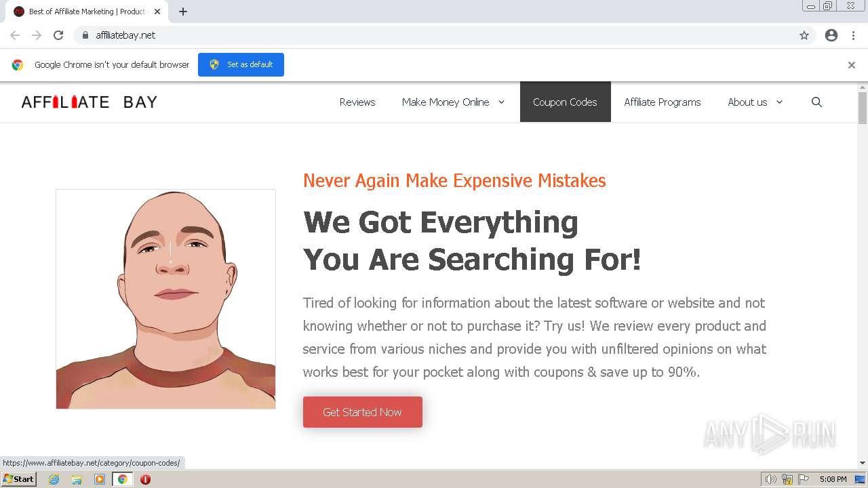Open Chrome three-dot menu
868x488 pixels.
(853, 35)
